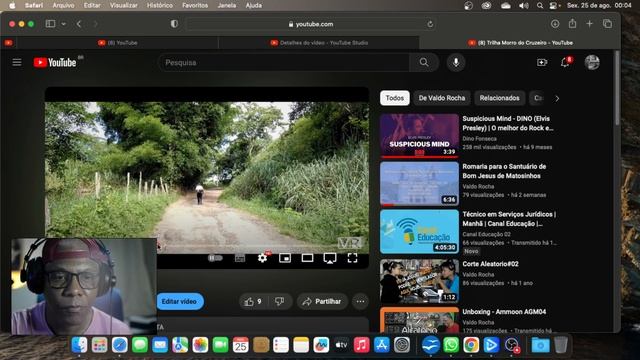Open Control Center in the menu bar
This screenshot has height=360, width=640.
coord(554,5)
